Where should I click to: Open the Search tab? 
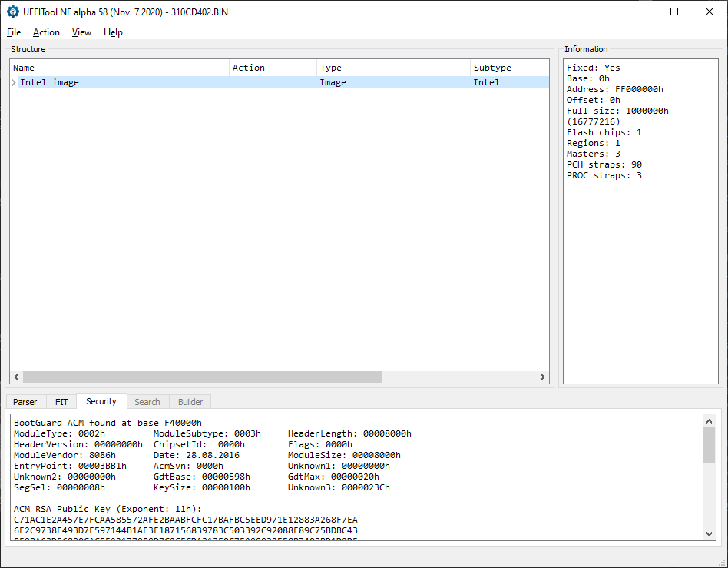click(x=147, y=402)
